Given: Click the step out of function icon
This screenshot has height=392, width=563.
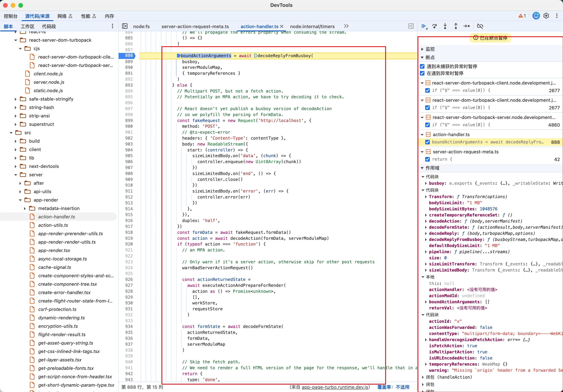Looking at the screenshot, I should pyautogui.click(x=456, y=26).
